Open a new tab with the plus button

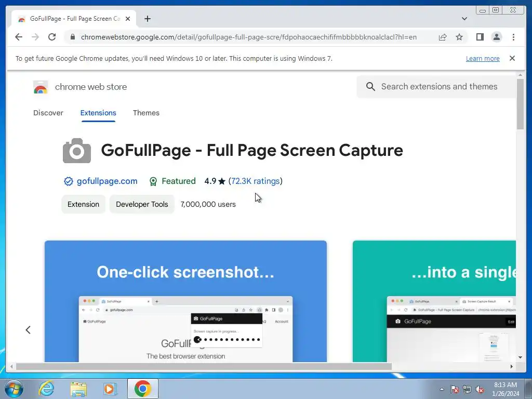(x=147, y=19)
